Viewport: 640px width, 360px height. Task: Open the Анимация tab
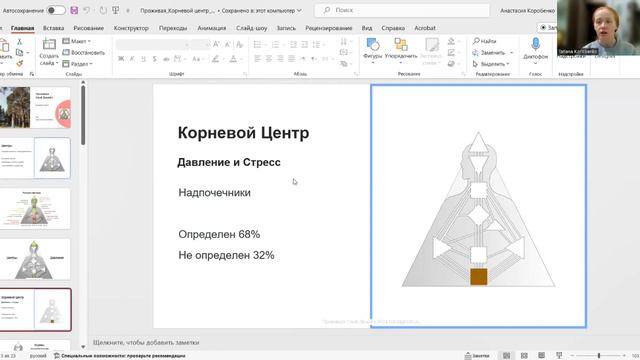[x=211, y=28]
